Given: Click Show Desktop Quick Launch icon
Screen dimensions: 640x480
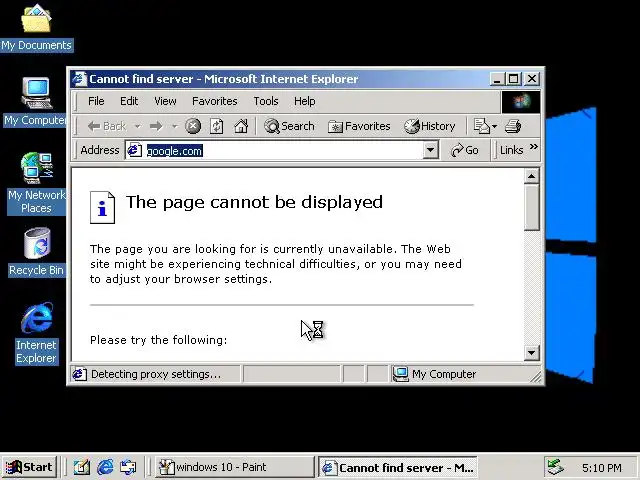Looking at the screenshot, I should coord(81,467).
